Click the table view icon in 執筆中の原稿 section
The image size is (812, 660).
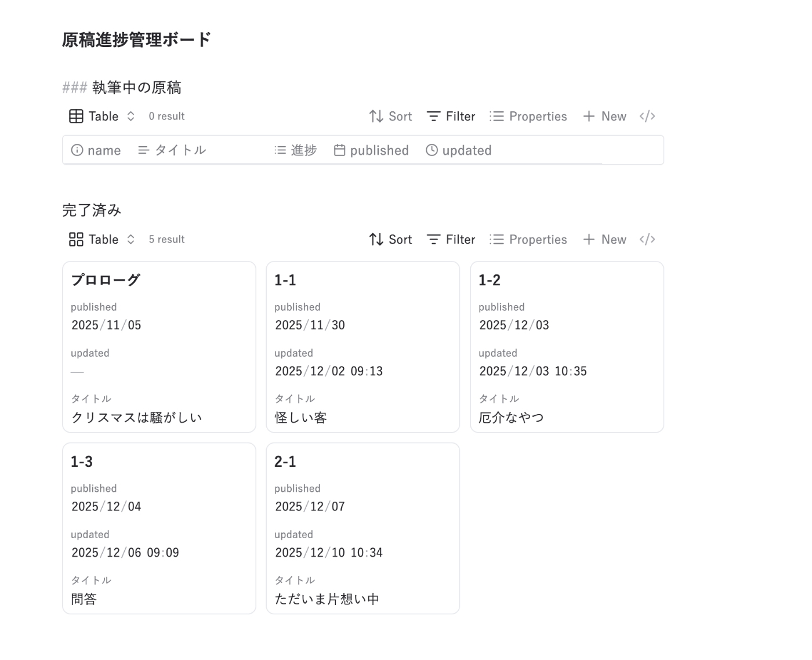(76, 117)
